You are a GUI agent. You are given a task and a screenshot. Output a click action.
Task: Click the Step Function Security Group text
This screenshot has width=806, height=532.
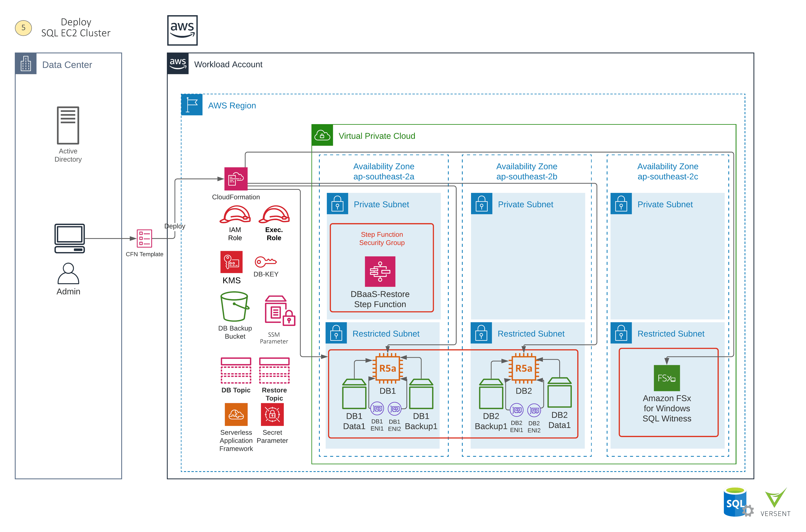click(382, 239)
